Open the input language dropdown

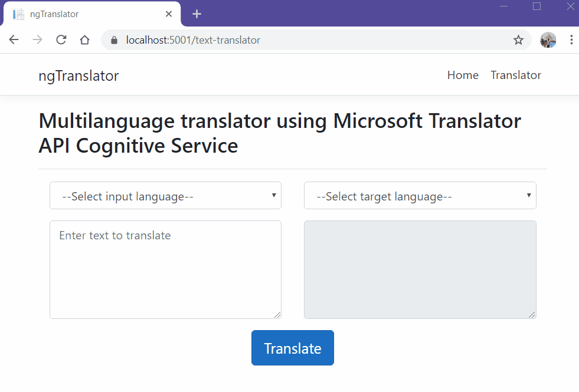click(165, 195)
